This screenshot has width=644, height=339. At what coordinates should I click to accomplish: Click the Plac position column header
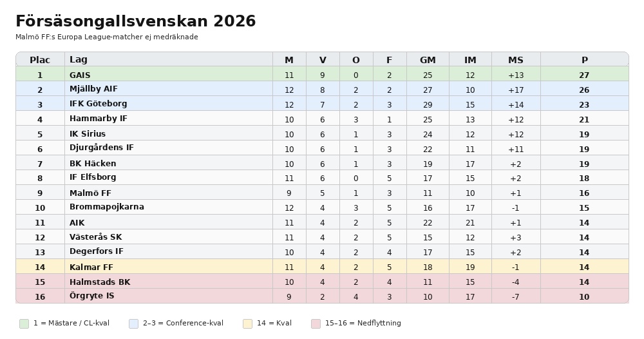pyautogui.click(x=40, y=60)
